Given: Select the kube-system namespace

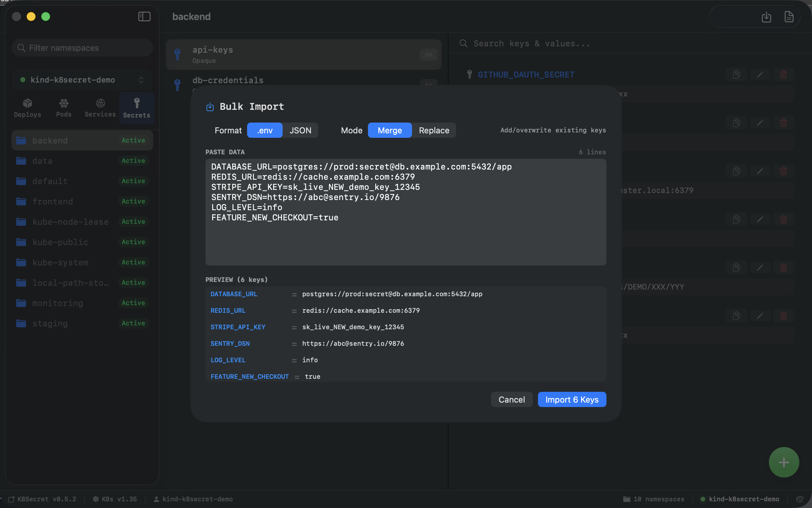Looking at the screenshot, I should coord(82,262).
